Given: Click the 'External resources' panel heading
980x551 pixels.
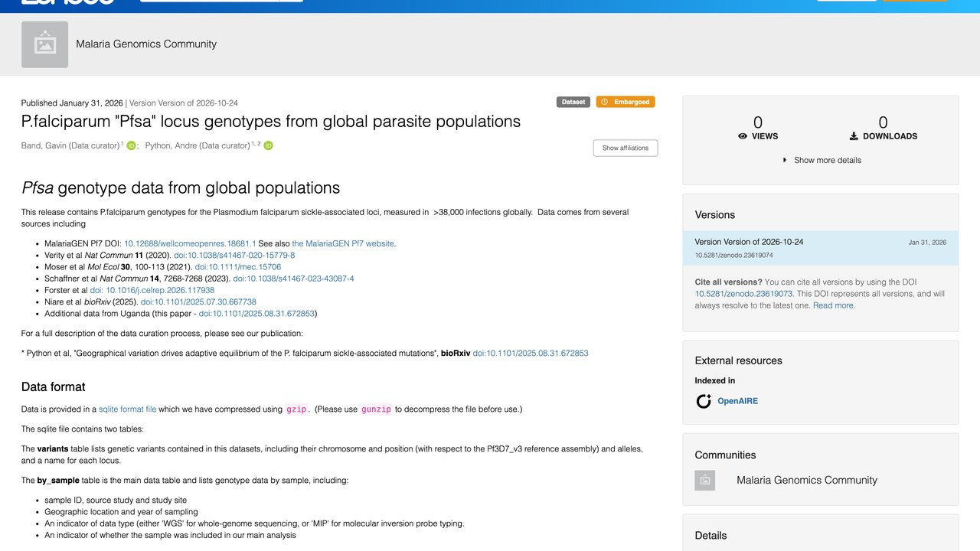Looking at the screenshot, I should pyautogui.click(x=739, y=360).
